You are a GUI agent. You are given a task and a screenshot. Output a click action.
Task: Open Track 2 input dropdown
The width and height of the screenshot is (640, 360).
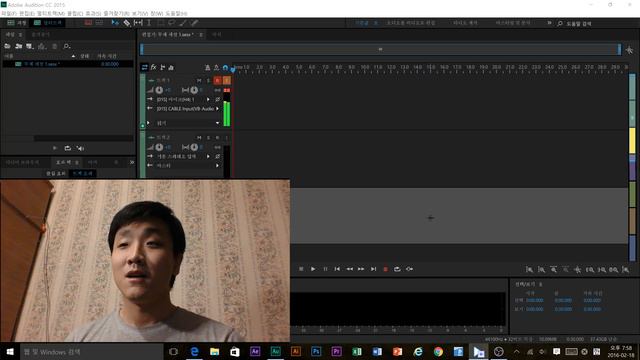tap(208, 156)
